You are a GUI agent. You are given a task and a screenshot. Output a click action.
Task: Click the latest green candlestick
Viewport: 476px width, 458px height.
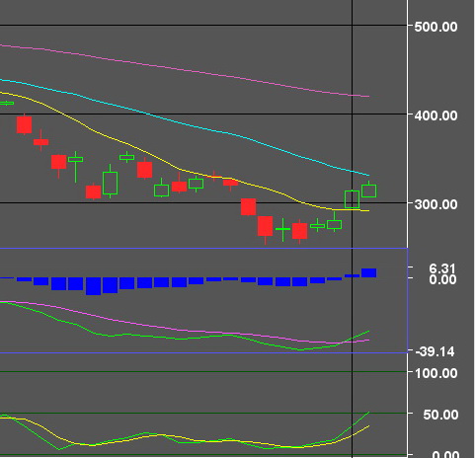click(369, 191)
